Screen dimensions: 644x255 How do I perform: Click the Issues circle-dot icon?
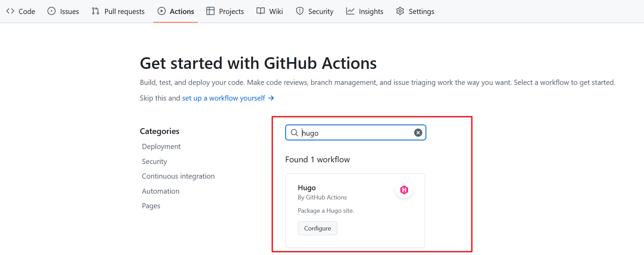[x=52, y=11]
